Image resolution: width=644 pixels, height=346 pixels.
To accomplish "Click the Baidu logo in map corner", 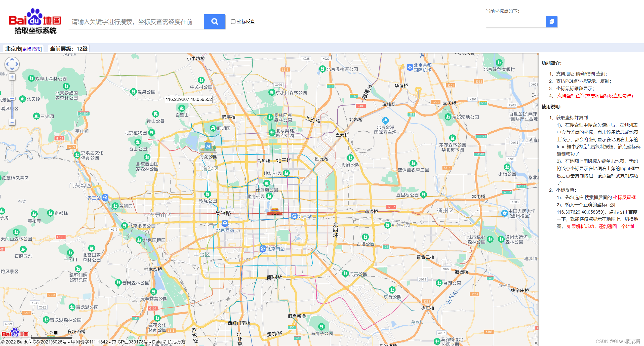I will [x=15, y=333].
